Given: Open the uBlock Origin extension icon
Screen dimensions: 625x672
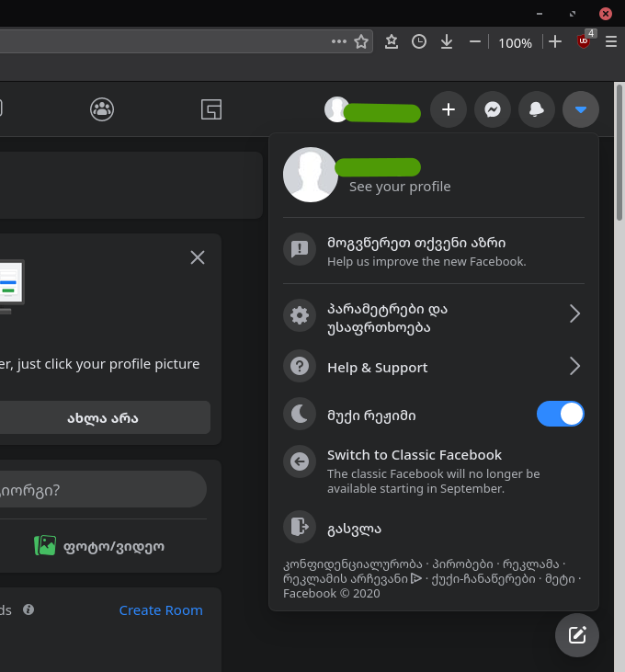Looking at the screenshot, I should tap(585, 40).
